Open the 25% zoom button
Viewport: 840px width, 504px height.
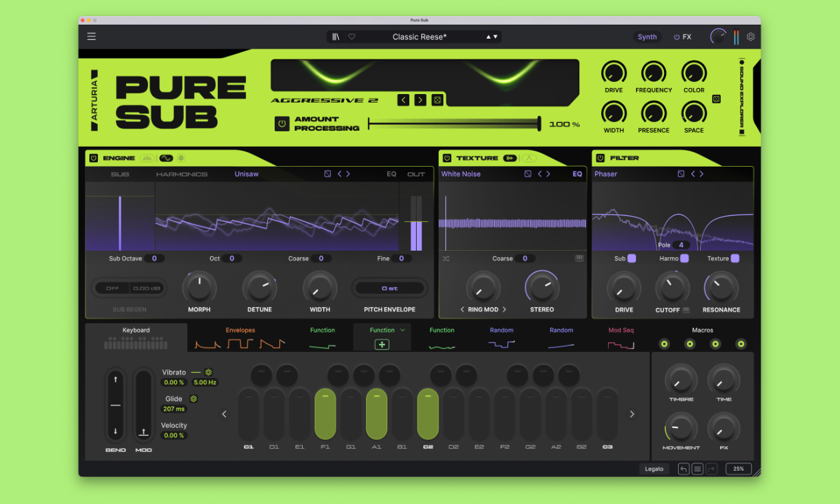click(x=739, y=469)
